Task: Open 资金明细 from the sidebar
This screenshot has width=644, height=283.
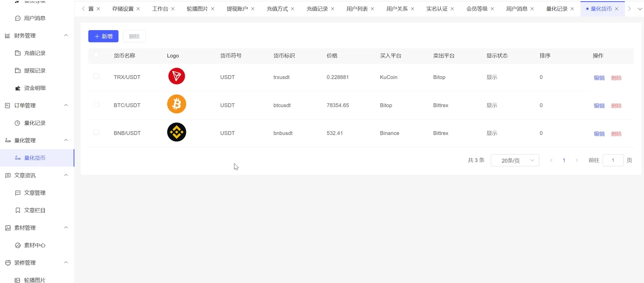Action: (34, 88)
